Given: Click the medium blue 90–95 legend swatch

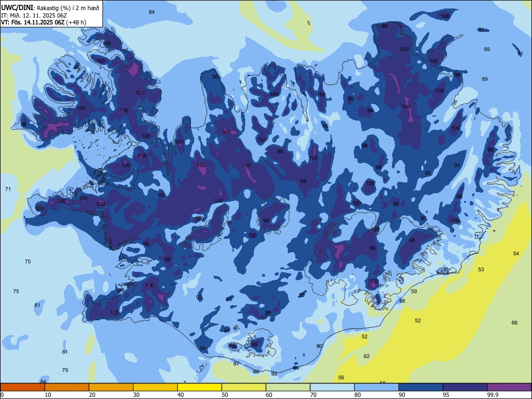Looking at the screenshot, I should tap(421, 387).
